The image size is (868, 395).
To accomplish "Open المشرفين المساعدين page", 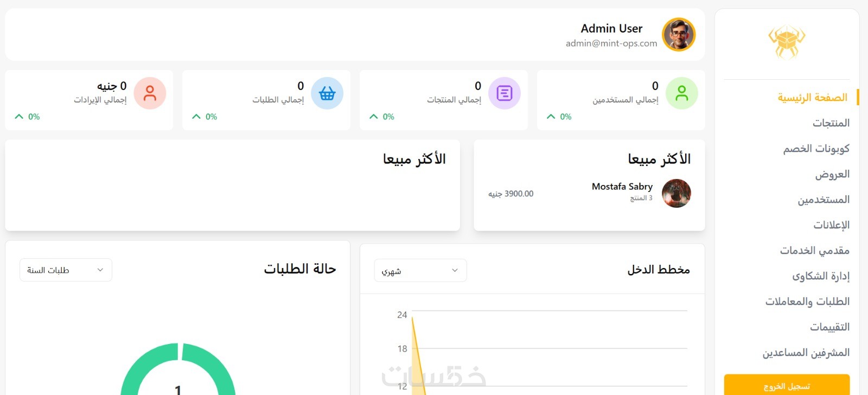I will tap(806, 352).
